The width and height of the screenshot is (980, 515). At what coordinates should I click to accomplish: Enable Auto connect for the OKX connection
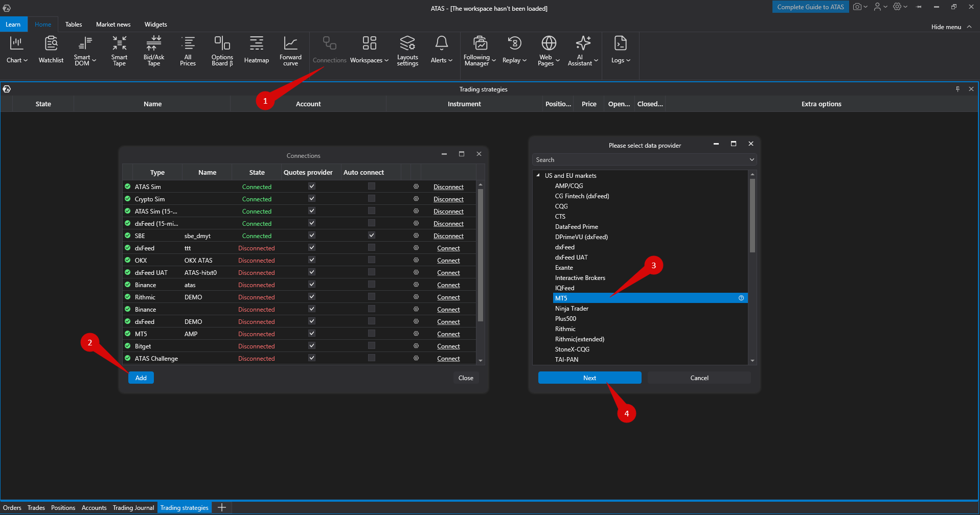[x=372, y=260]
